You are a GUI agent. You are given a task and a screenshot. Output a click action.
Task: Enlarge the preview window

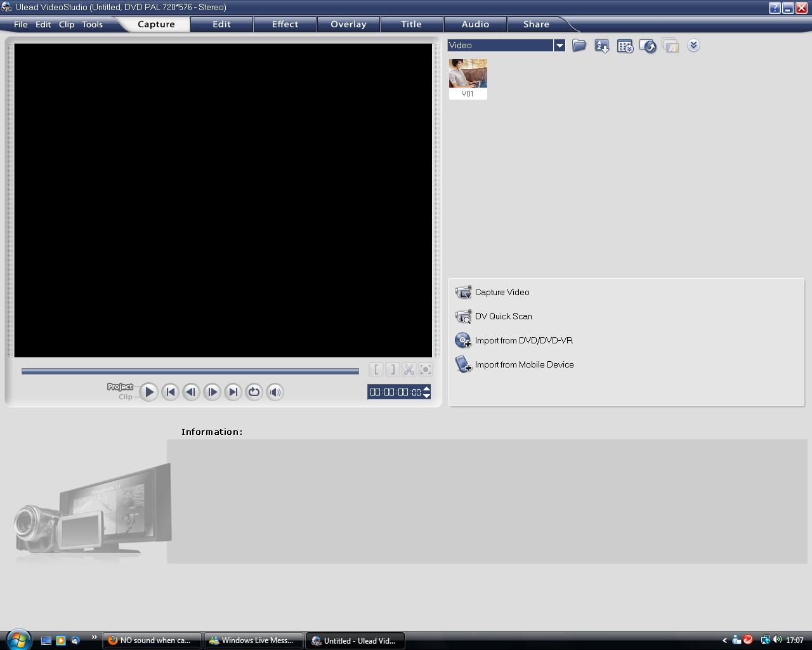(426, 369)
